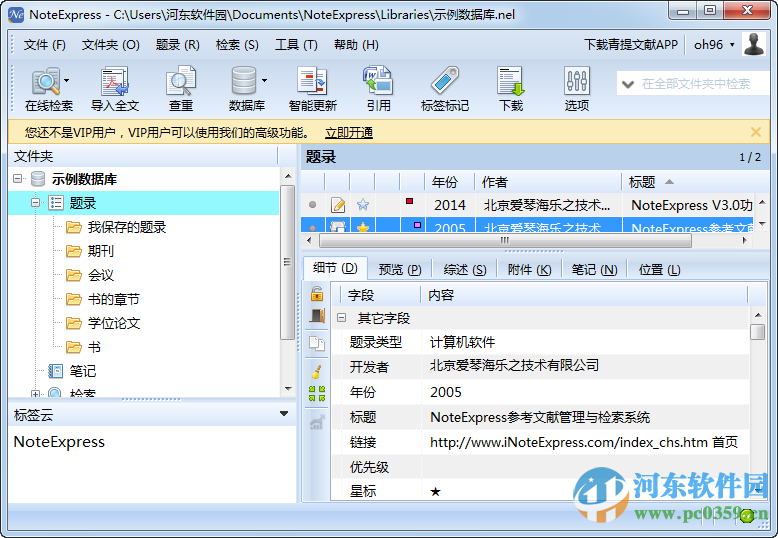The image size is (778, 538).
Task: Click the 立即开通 VIP link
Action: pyautogui.click(x=349, y=133)
